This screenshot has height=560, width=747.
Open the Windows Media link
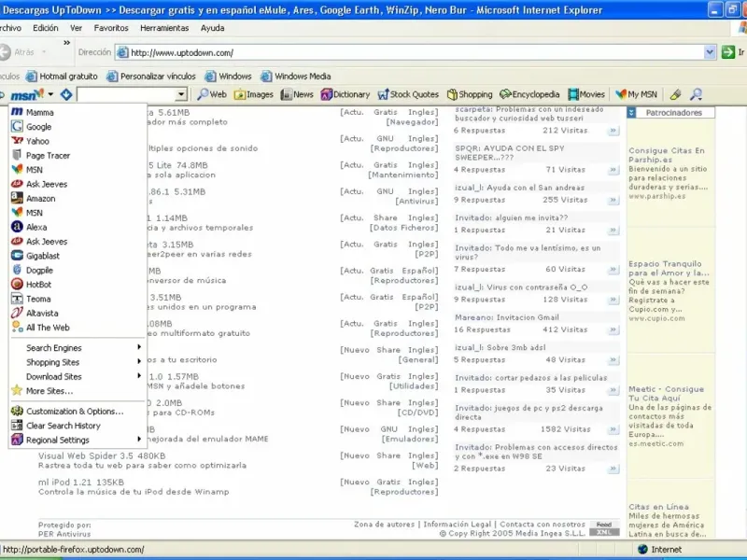coord(296,77)
